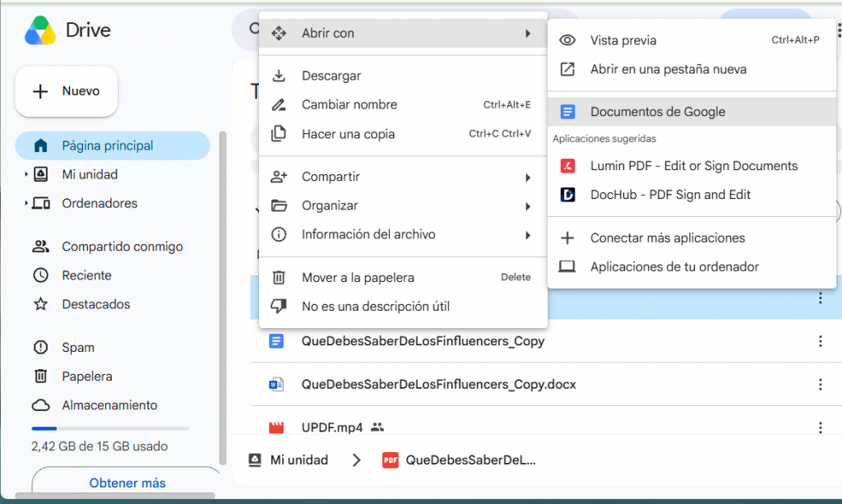842x504 pixels.
Task: Click the Abrir con submenu arrow
Action: (x=528, y=33)
